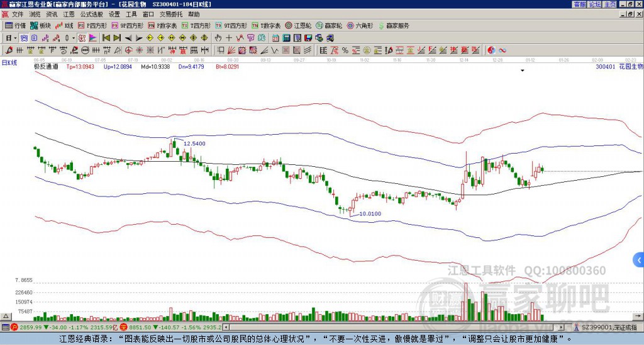Open the 文件 menu

pyautogui.click(x=18, y=14)
